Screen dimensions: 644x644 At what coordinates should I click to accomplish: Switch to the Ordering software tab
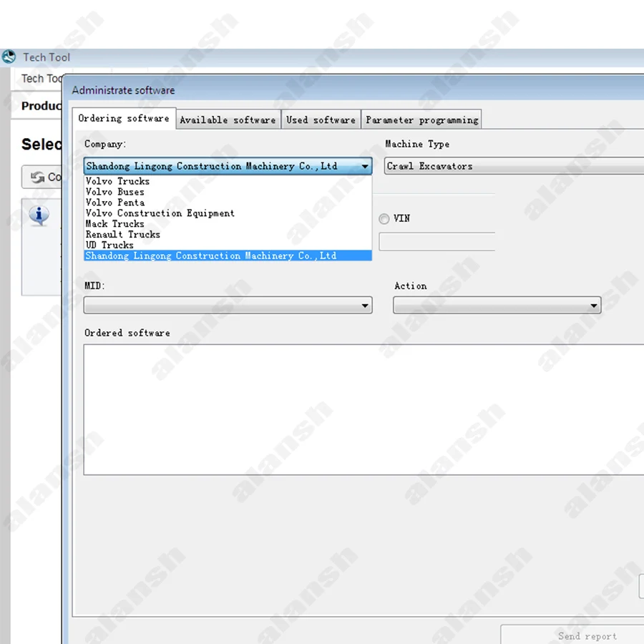[x=124, y=119]
